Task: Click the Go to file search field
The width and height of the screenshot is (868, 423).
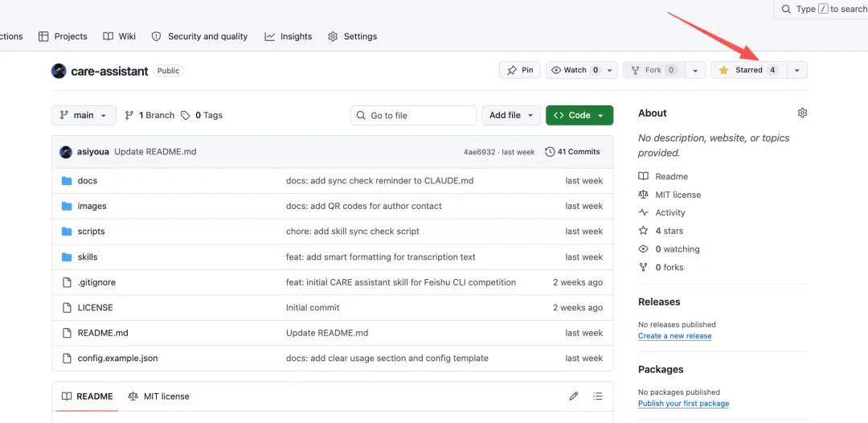Action: (x=414, y=115)
